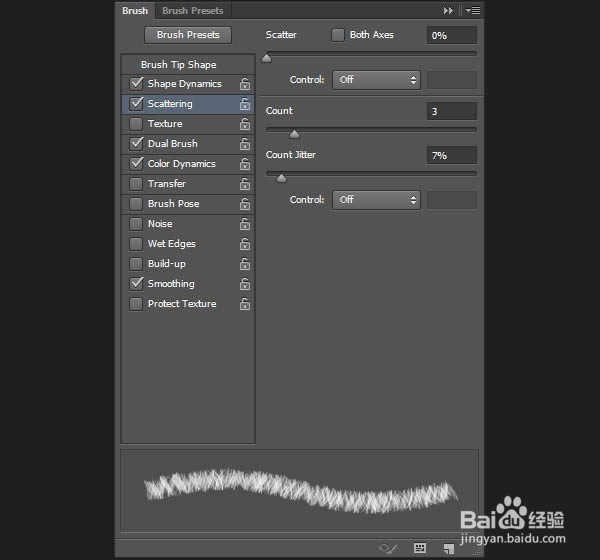This screenshot has width=600, height=560.
Task: Select the Brush Tip Shape section
Action: pyautogui.click(x=179, y=65)
